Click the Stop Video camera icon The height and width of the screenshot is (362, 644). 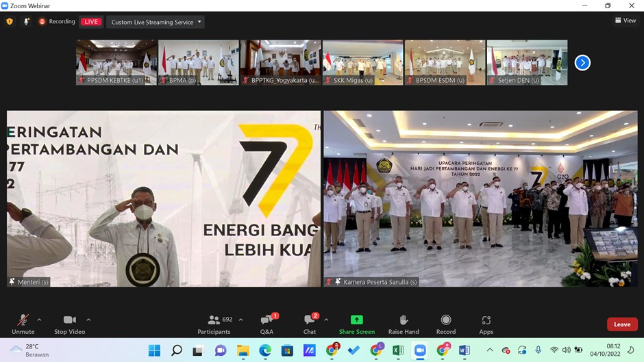(x=69, y=320)
